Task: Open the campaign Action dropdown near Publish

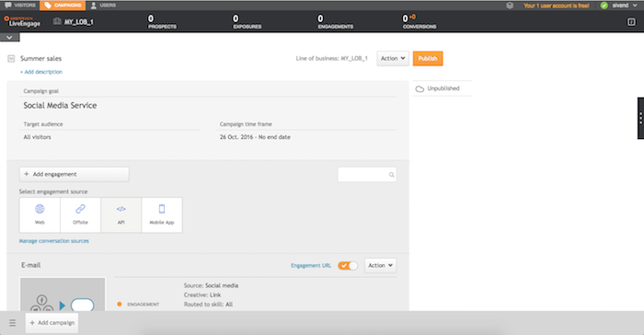Action: coord(393,58)
